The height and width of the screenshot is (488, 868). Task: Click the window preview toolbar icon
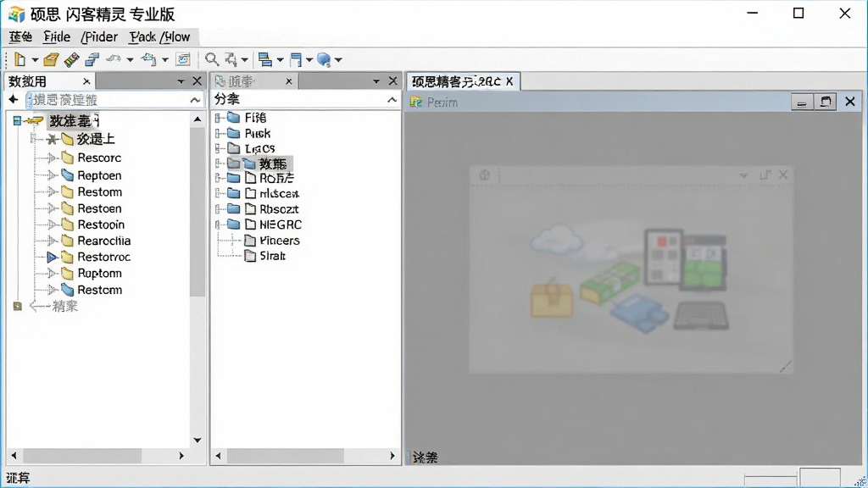coord(183,59)
